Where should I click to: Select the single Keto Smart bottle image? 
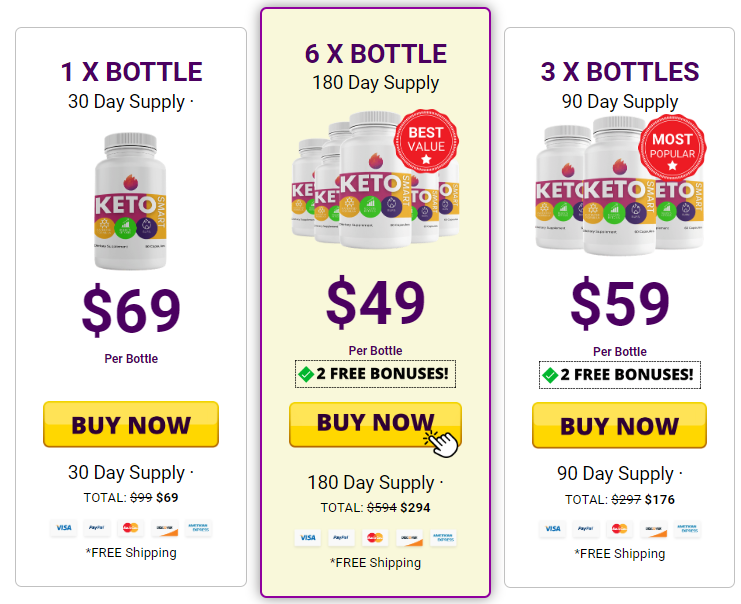click(x=130, y=201)
